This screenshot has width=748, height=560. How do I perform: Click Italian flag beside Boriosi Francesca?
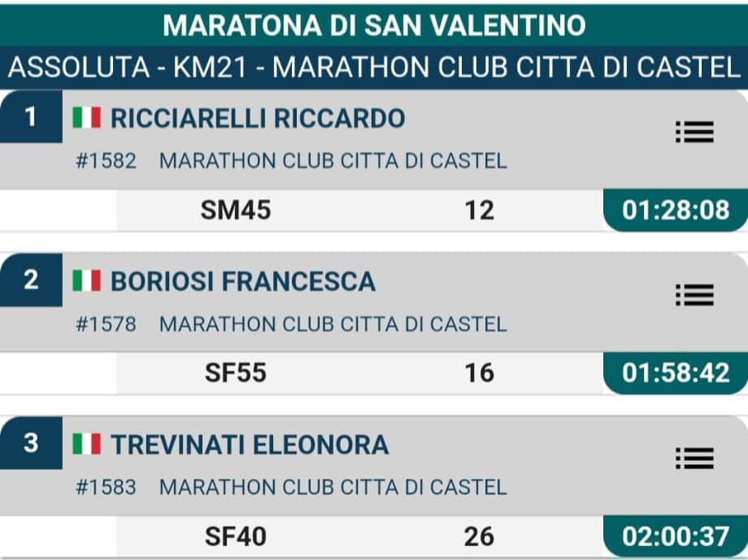click(x=87, y=280)
